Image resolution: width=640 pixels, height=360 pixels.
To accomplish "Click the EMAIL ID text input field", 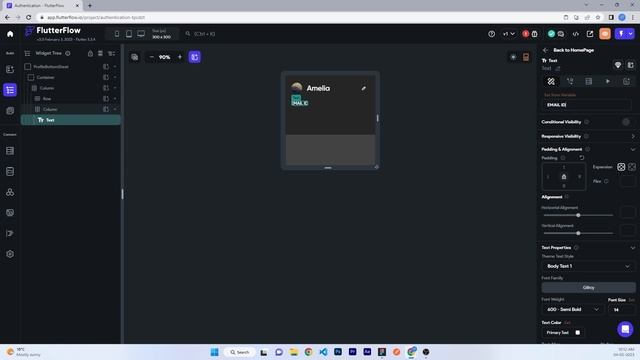I will 587,105.
